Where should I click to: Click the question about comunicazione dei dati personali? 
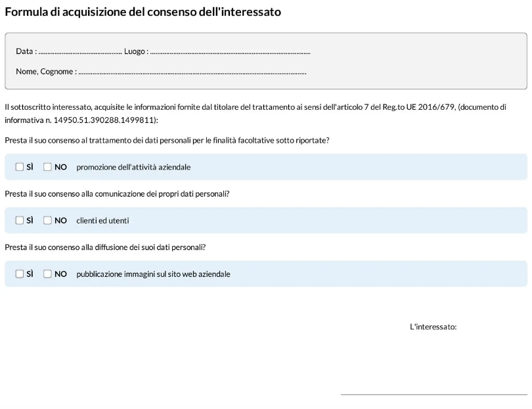coord(117,194)
